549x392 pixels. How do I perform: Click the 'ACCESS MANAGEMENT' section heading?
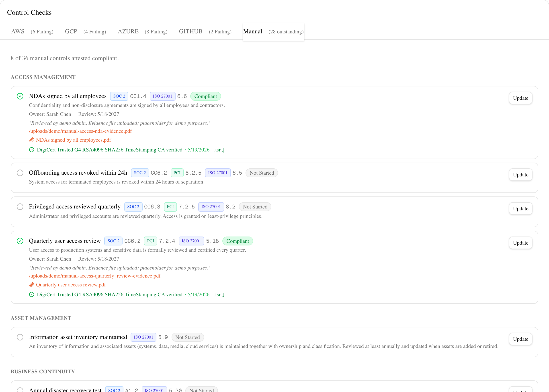(x=43, y=77)
